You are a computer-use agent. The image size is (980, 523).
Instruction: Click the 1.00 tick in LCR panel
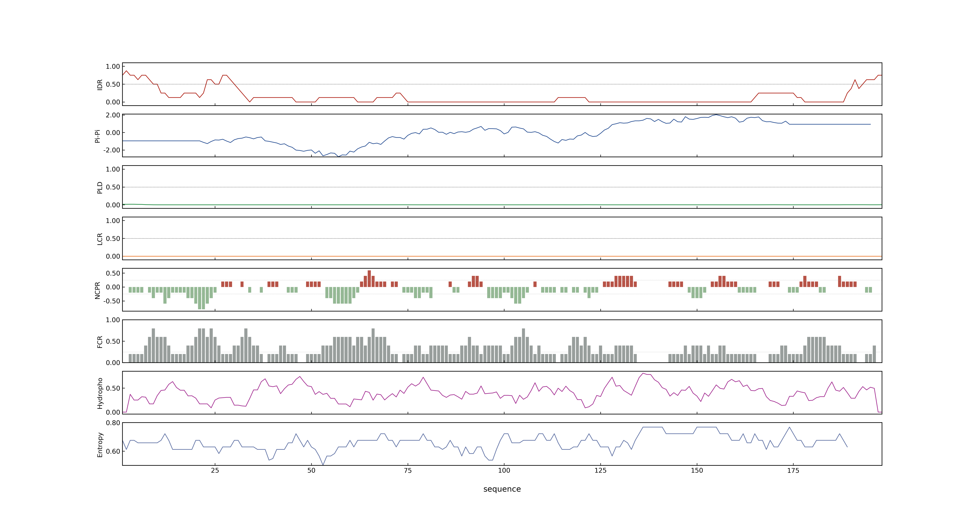[x=113, y=221]
